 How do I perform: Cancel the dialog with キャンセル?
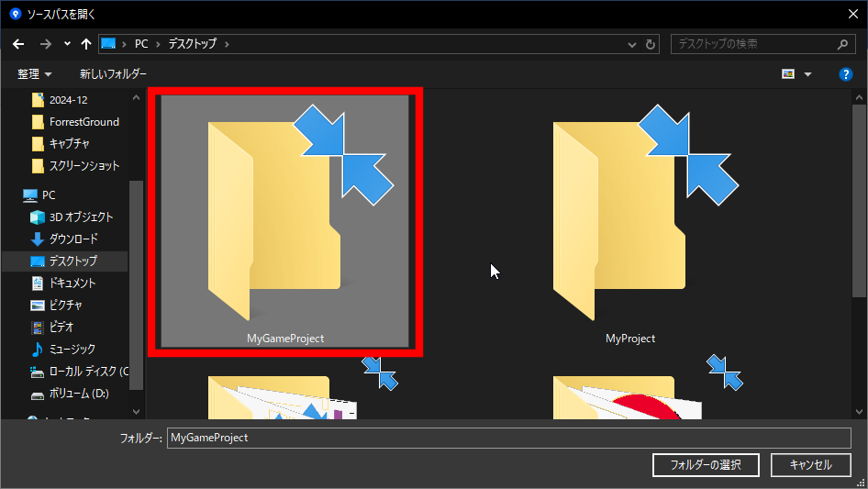pyautogui.click(x=810, y=464)
